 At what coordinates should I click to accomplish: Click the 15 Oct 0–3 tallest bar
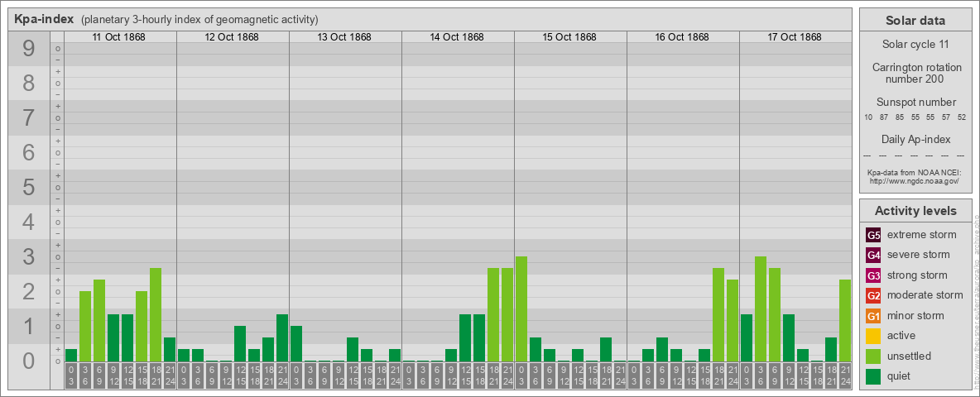coord(521,309)
